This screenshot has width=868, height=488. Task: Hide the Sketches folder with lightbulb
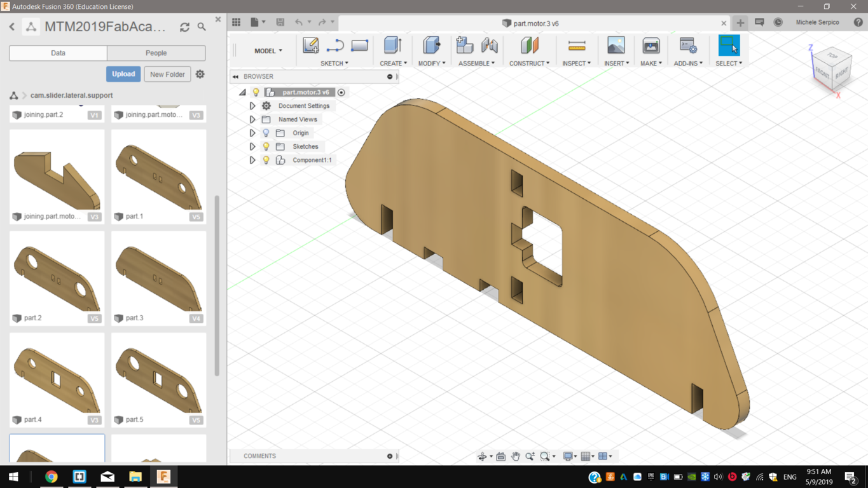pyautogui.click(x=266, y=147)
